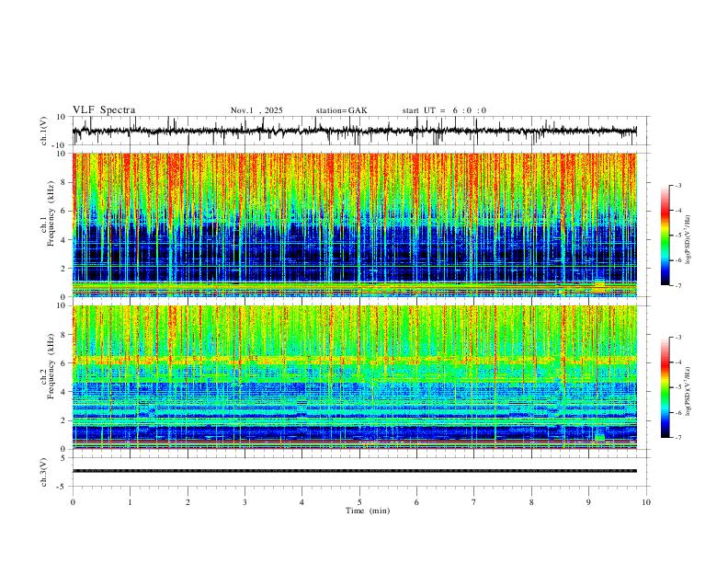Image resolution: width=728 pixels, height=563 pixels.
Task: Click the ch.1 "log(PSD)(V²/Hz)" color bar label
Action: point(688,240)
